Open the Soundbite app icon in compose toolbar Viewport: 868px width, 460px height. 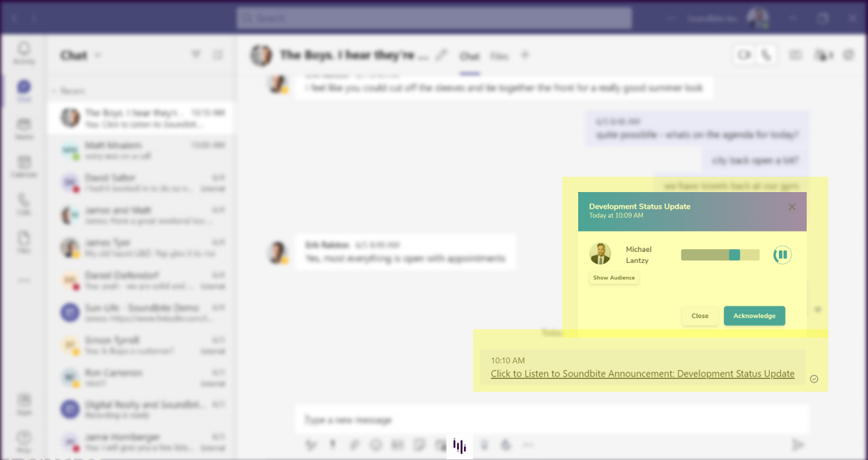(x=460, y=446)
